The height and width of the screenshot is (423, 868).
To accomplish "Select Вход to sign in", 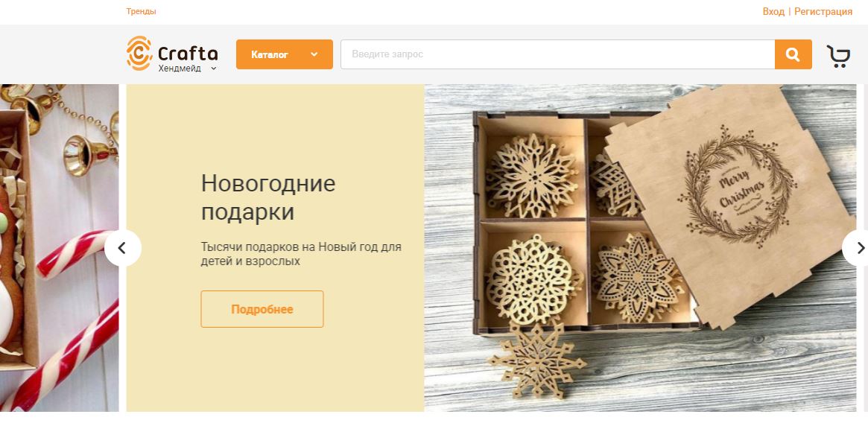I will 773,12.
